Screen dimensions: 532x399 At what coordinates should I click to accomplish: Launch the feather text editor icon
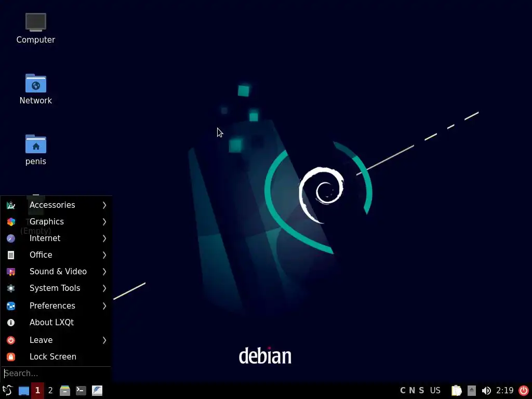point(97,391)
